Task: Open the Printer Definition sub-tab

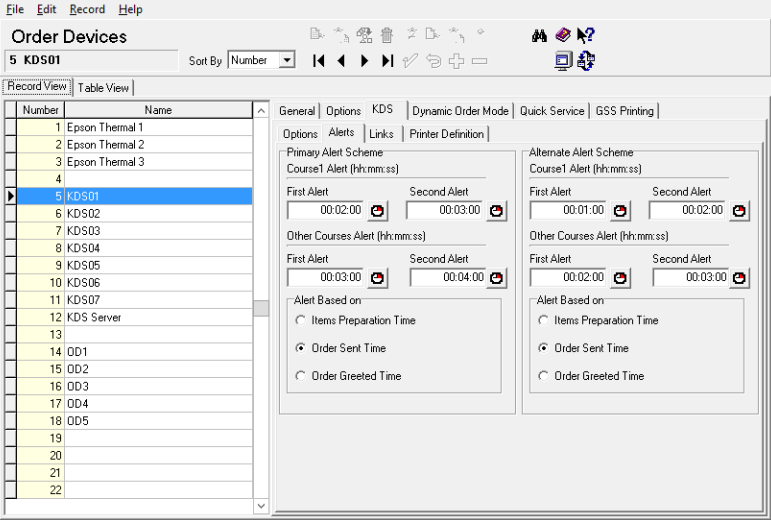Action: [x=446, y=134]
